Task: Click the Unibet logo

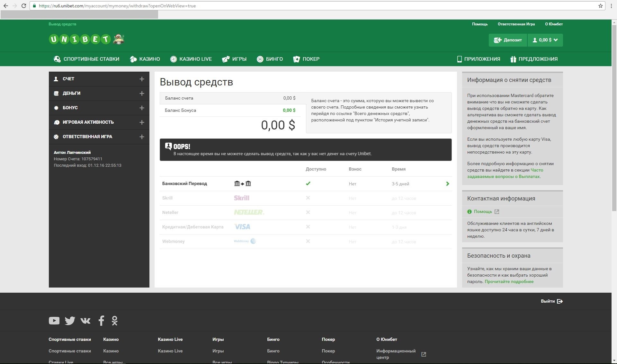Action: click(x=80, y=39)
